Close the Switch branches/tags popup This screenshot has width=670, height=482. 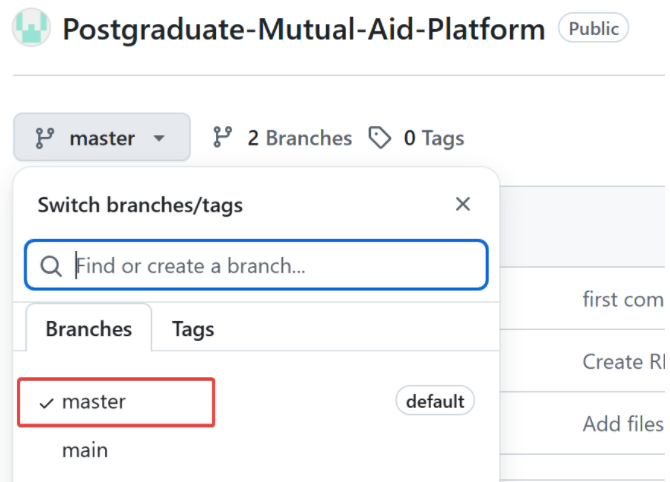point(462,205)
